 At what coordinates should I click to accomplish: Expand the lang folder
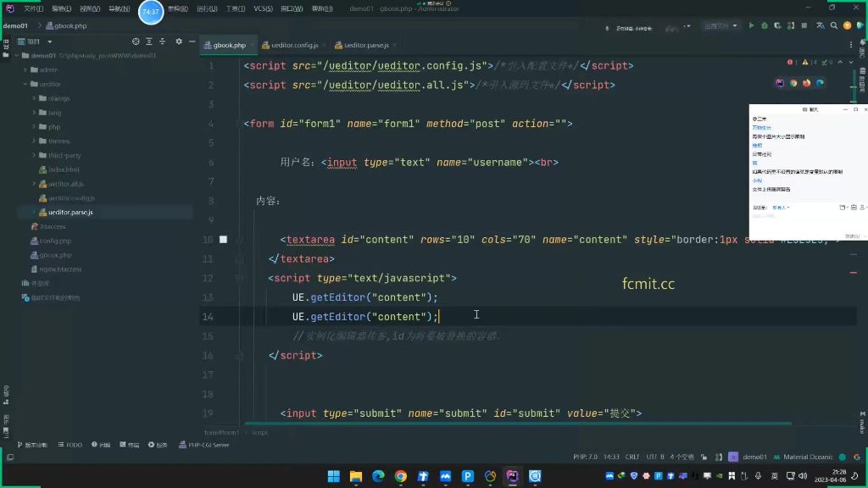[x=34, y=113]
